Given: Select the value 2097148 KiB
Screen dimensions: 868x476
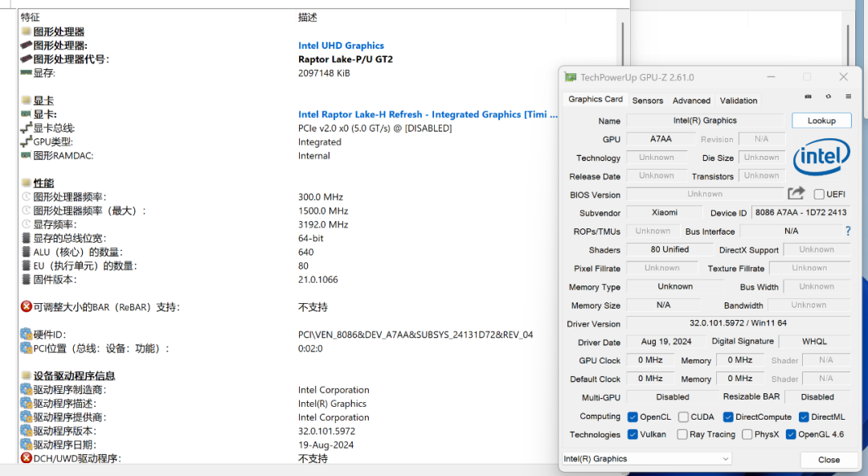Looking at the screenshot, I should click(x=324, y=73).
